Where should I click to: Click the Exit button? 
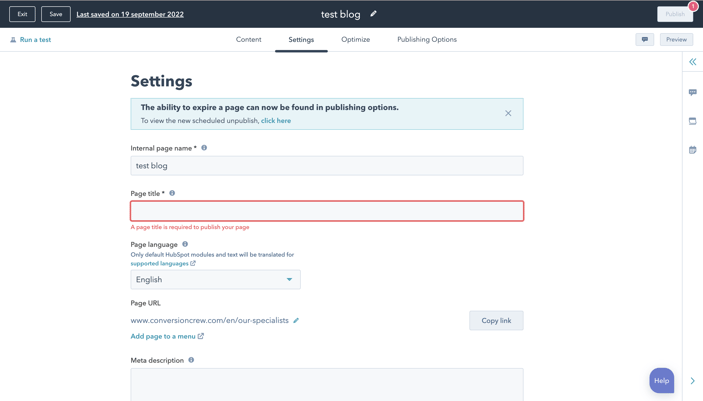tap(22, 14)
